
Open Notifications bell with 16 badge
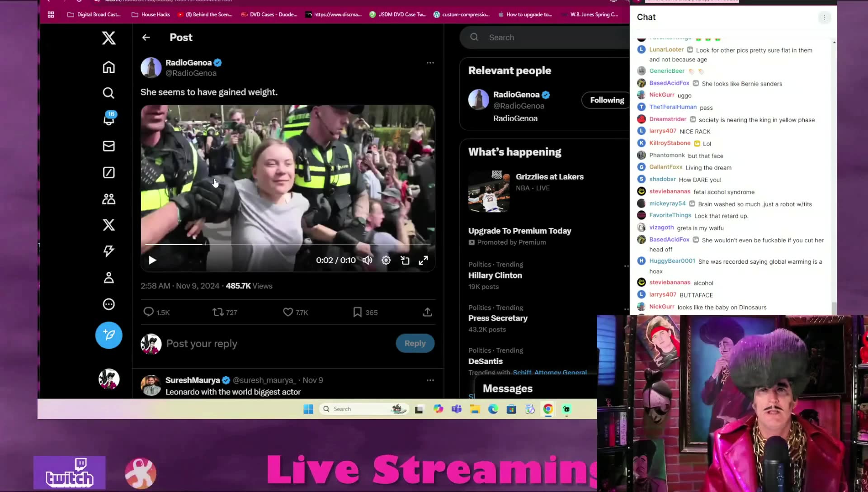click(108, 118)
